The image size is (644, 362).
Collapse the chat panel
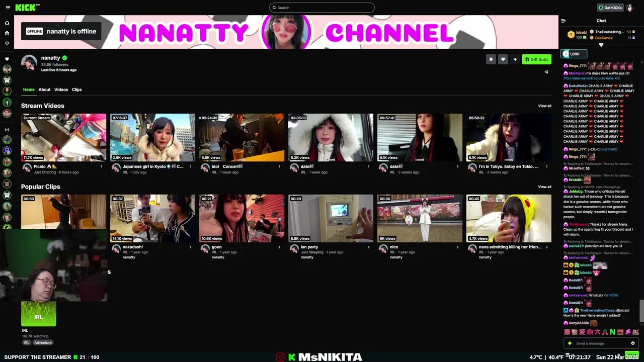pos(563,21)
